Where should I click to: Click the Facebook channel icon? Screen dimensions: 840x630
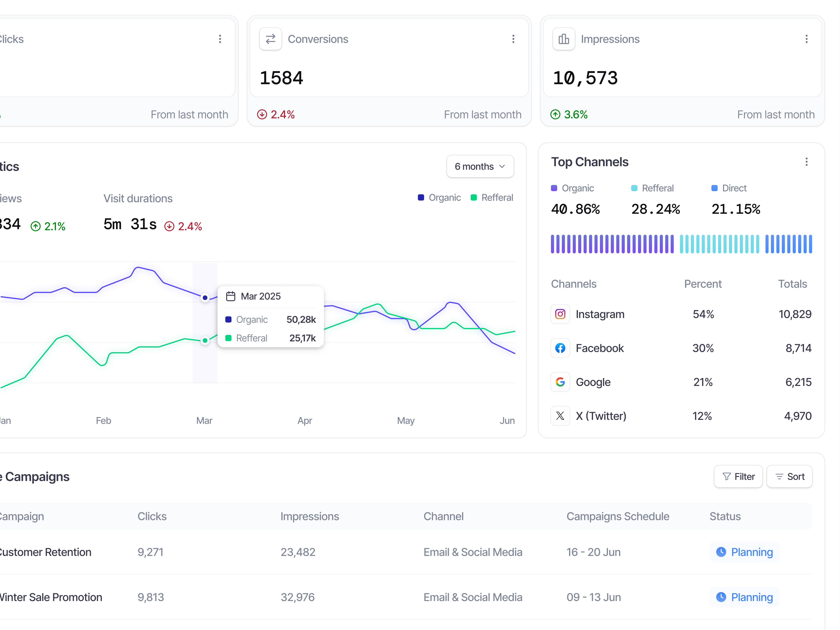click(x=560, y=348)
